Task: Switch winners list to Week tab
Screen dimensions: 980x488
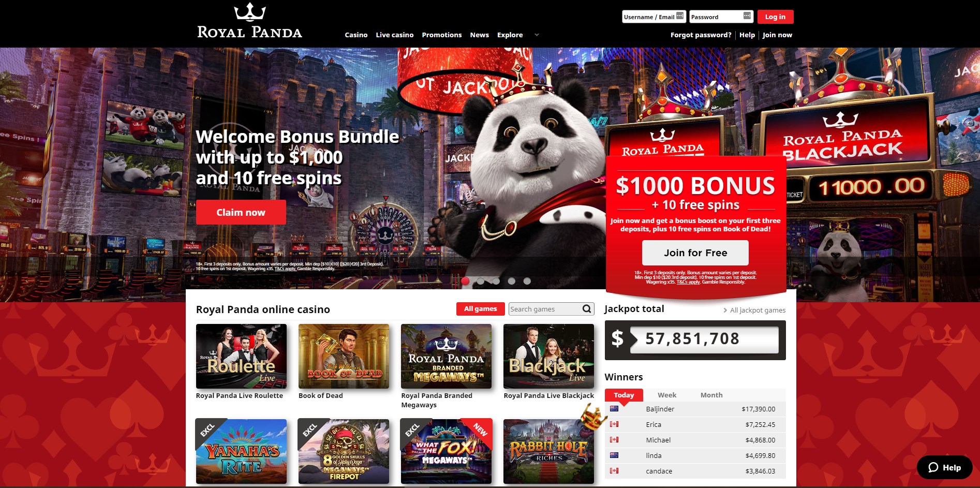Action: point(667,395)
